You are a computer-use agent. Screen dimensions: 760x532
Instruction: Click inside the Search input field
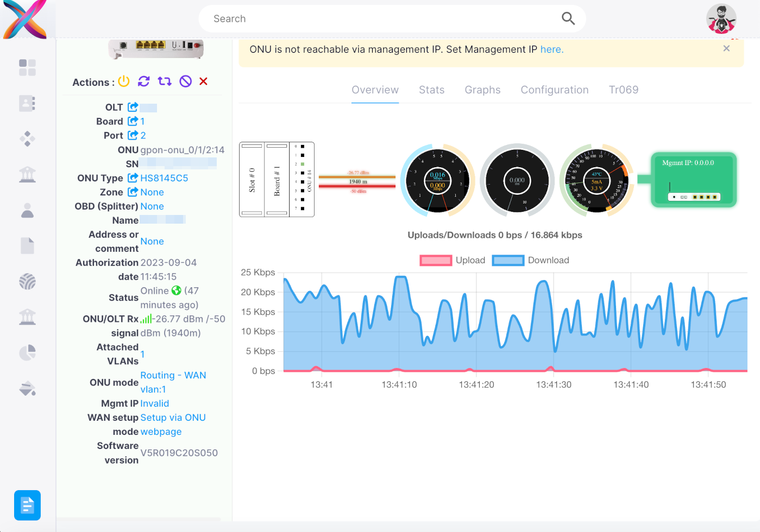click(380, 18)
